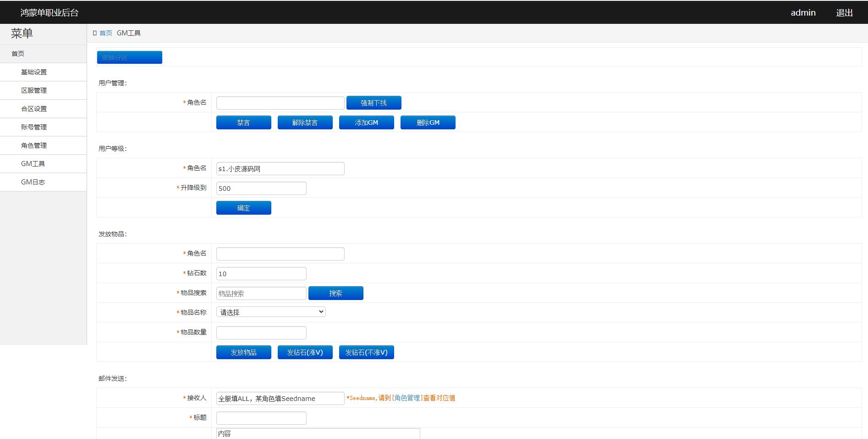
Task: Click the 更换分区 button
Action: click(x=129, y=57)
